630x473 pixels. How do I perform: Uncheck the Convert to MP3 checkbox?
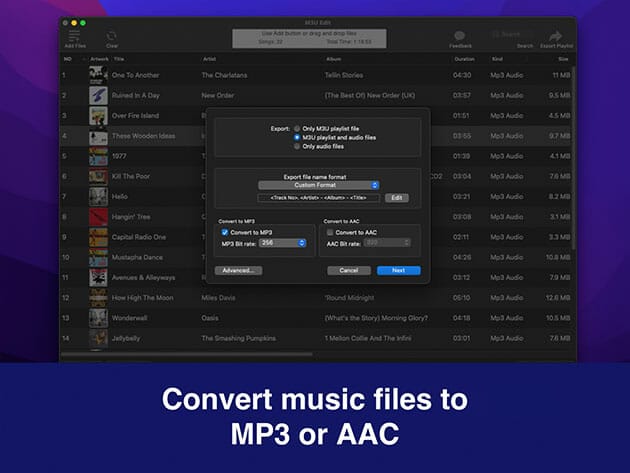coord(225,232)
